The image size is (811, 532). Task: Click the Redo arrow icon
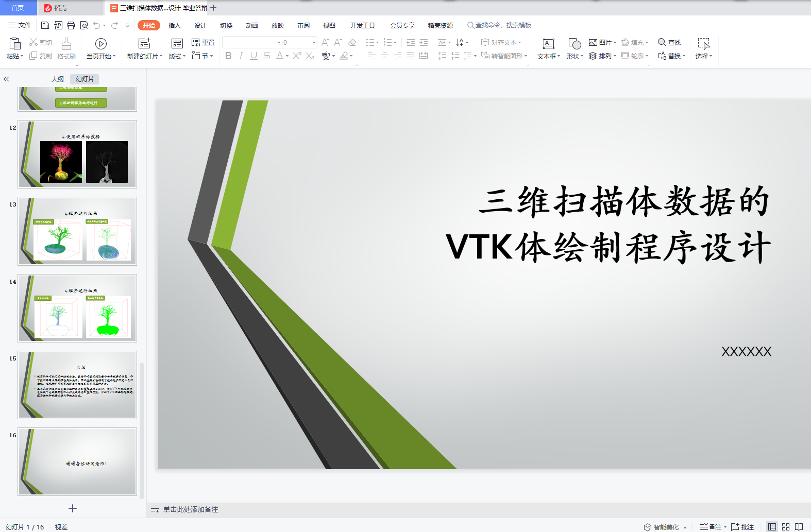coord(114,25)
